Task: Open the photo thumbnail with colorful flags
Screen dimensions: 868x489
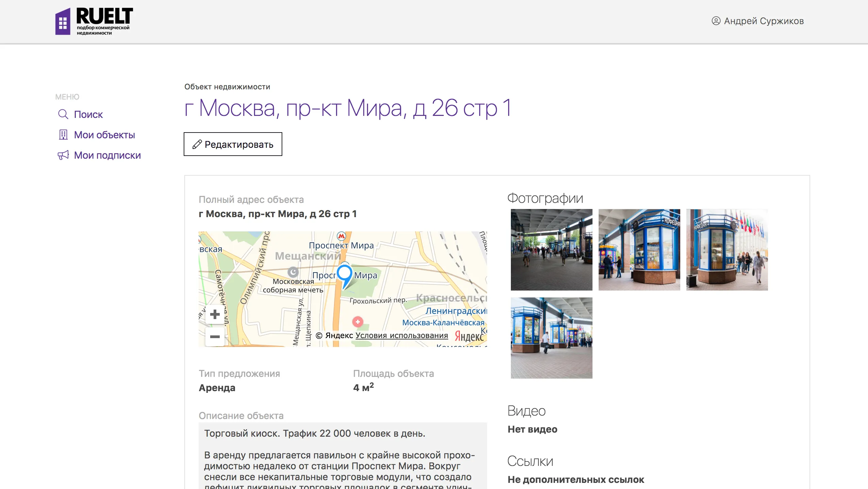Action: click(x=727, y=250)
